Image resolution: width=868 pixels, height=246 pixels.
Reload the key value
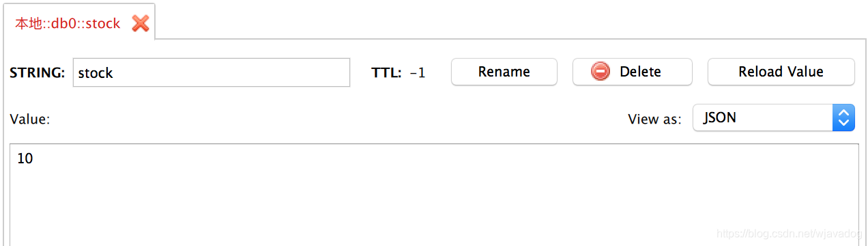click(x=781, y=72)
